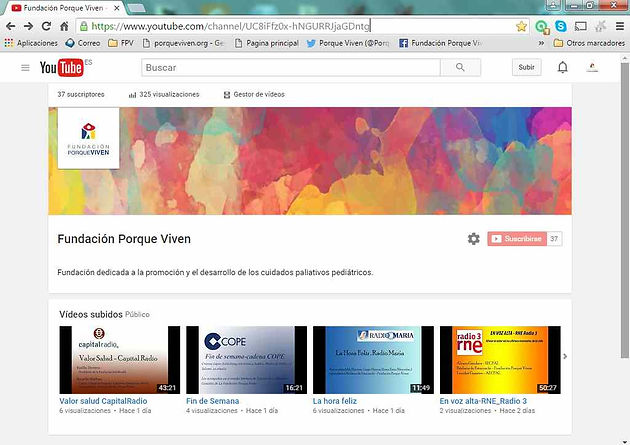Screen dimensions: 630x445
Task: Open the Aplicaciones apps shortcut
Action: [x=31, y=43]
